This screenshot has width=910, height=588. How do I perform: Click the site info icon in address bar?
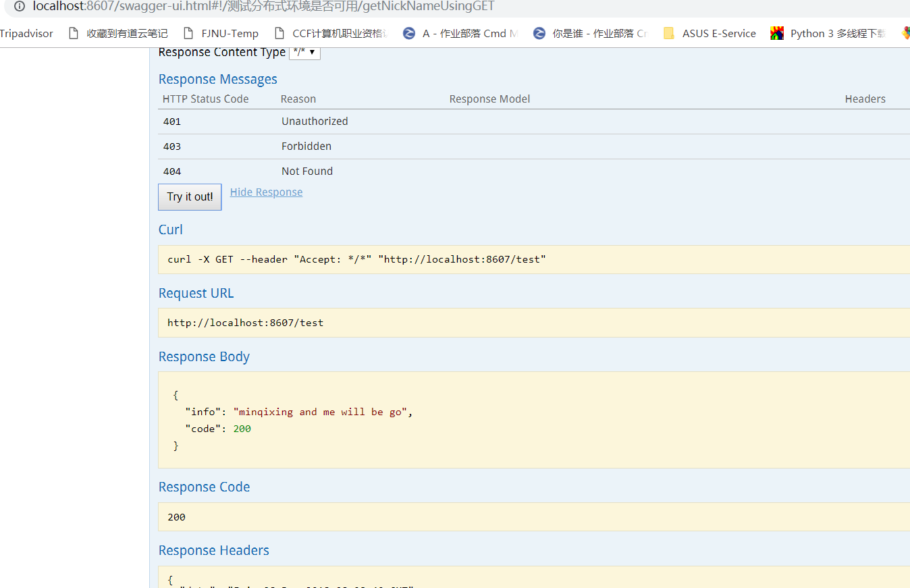[x=19, y=6]
